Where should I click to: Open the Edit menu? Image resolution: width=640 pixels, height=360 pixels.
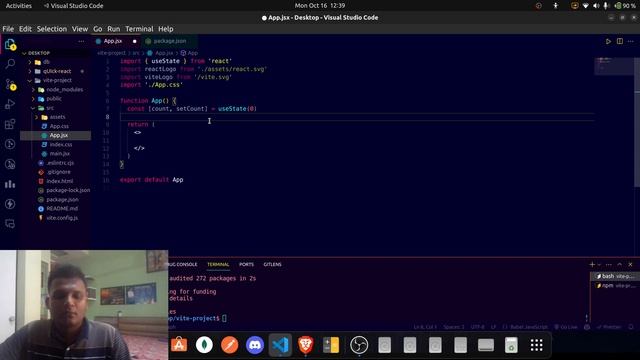[25, 29]
